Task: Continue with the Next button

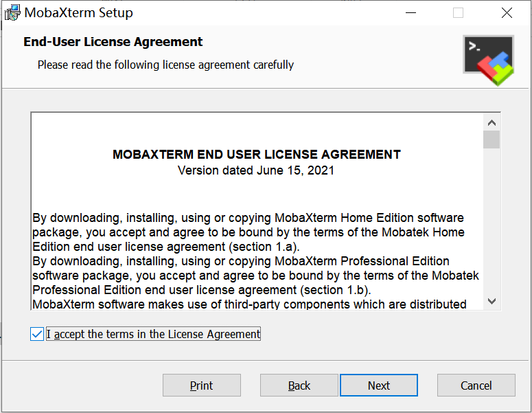Action: tap(379, 386)
